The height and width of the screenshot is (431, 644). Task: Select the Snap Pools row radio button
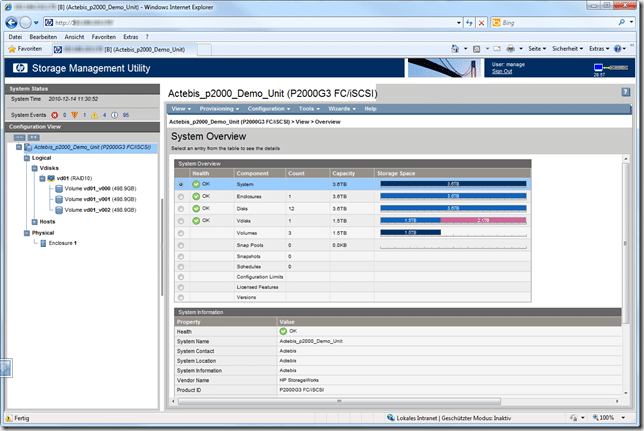tap(181, 245)
